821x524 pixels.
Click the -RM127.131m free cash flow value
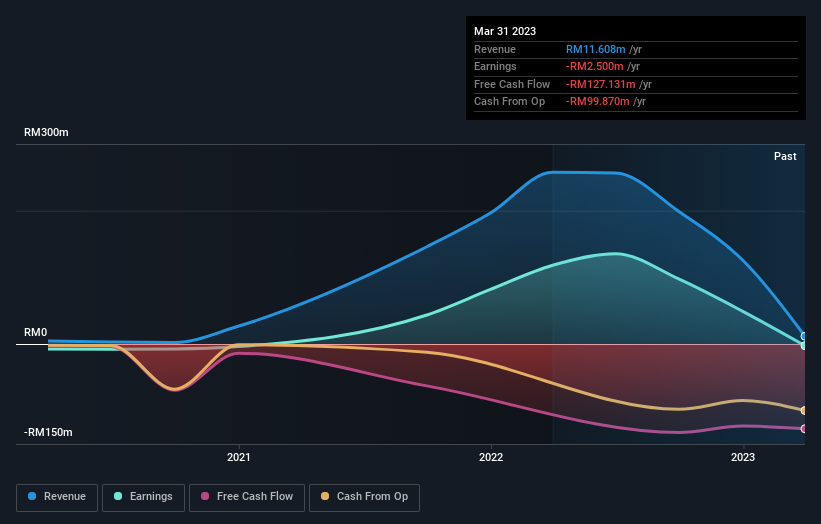pyautogui.click(x=601, y=84)
